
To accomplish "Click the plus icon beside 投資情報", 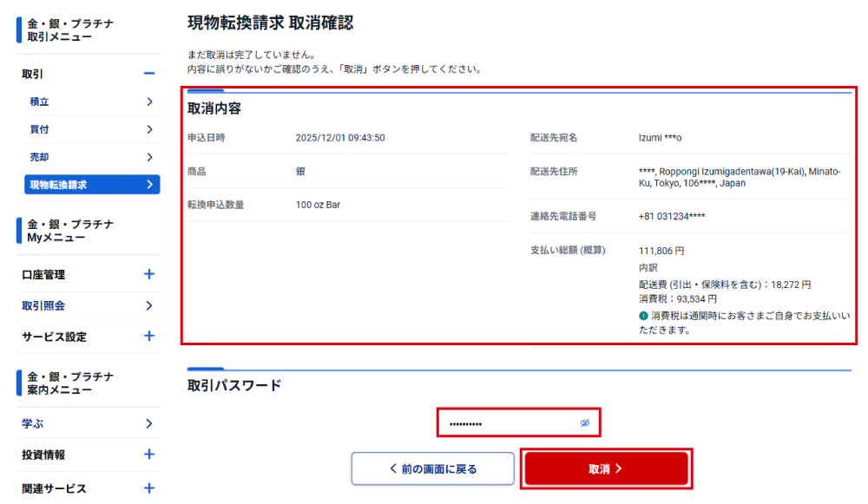I will coord(148,454).
